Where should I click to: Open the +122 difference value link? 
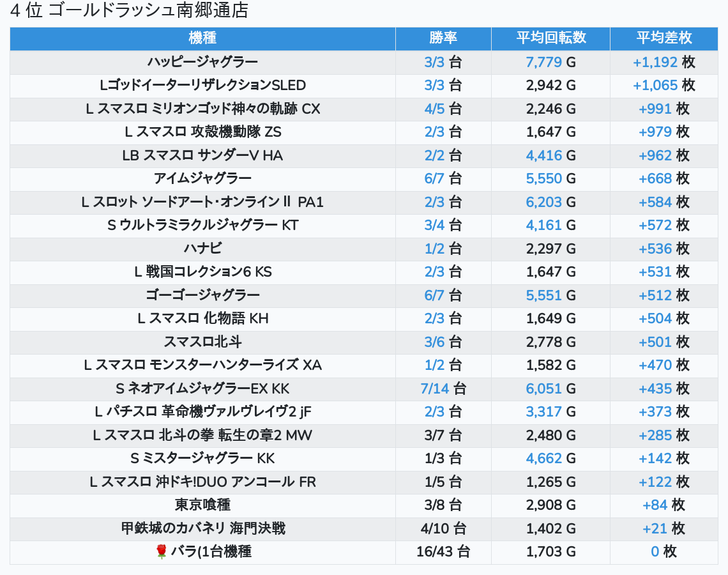point(655,482)
